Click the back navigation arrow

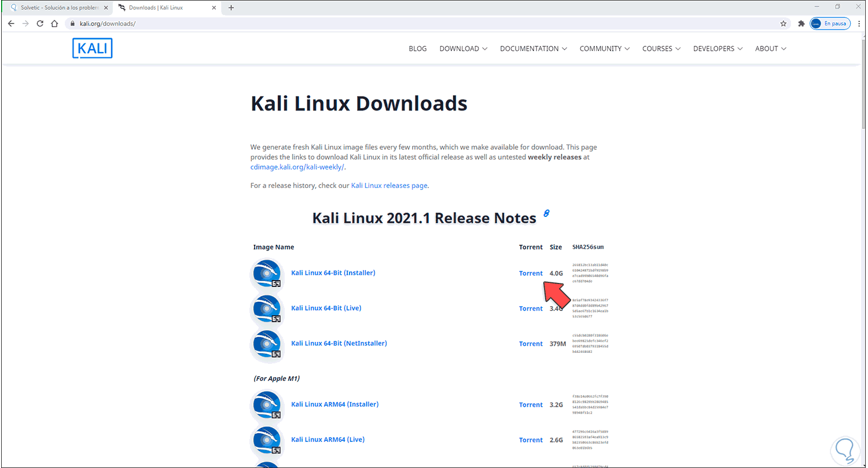pyautogui.click(x=11, y=23)
